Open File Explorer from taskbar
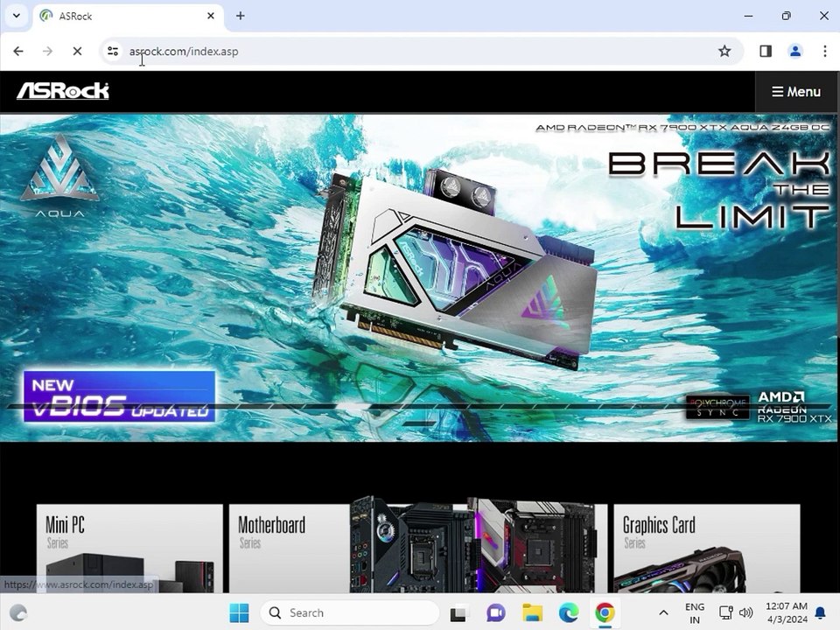Viewport: 840px width, 630px height. point(533,612)
